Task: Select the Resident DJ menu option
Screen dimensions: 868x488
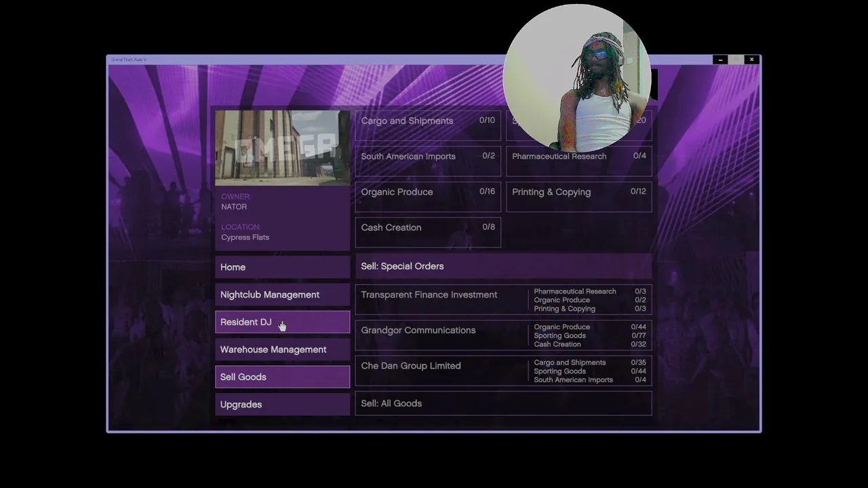Action: 282,322
